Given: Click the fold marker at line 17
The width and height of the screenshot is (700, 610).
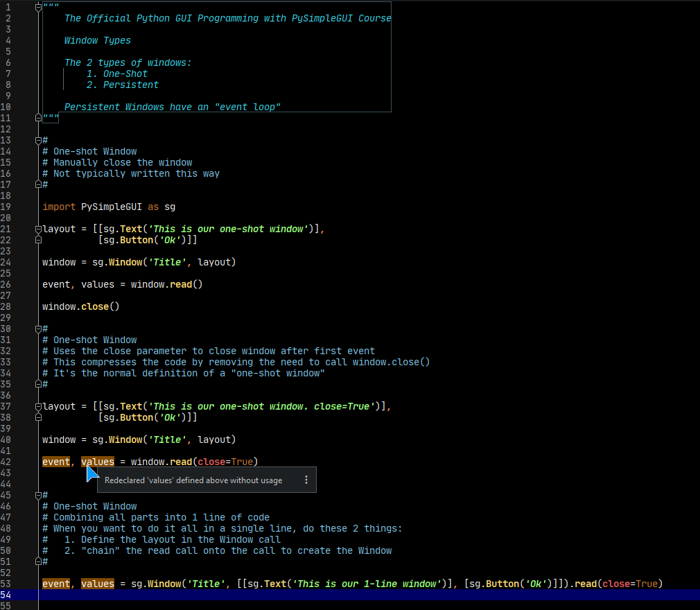Looking at the screenshot, I should [37, 184].
